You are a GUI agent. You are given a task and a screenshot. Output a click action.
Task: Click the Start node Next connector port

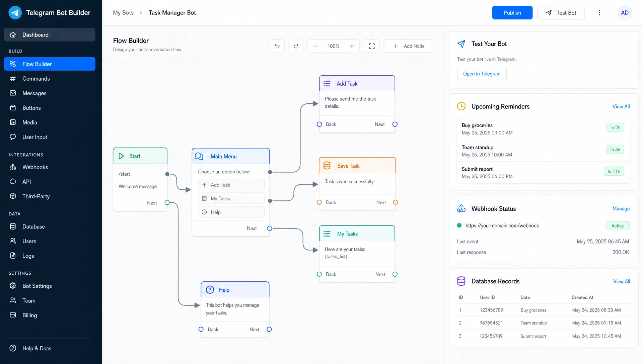pos(167,202)
